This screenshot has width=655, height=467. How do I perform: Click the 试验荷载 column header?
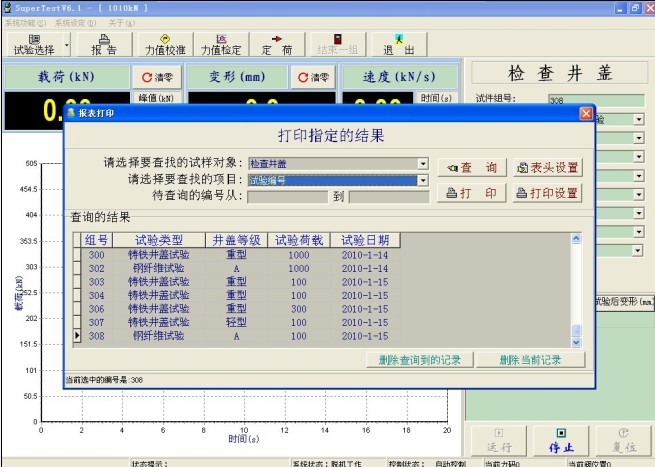[x=299, y=240]
